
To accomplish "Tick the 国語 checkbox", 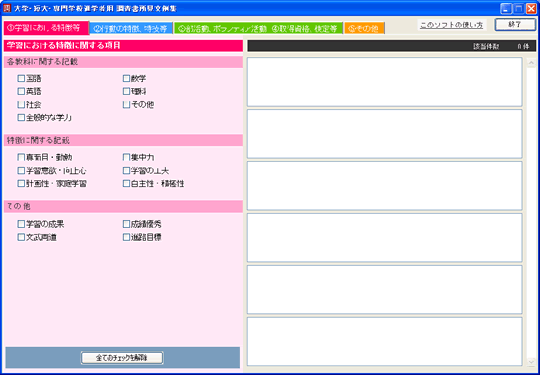I will [21, 79].
